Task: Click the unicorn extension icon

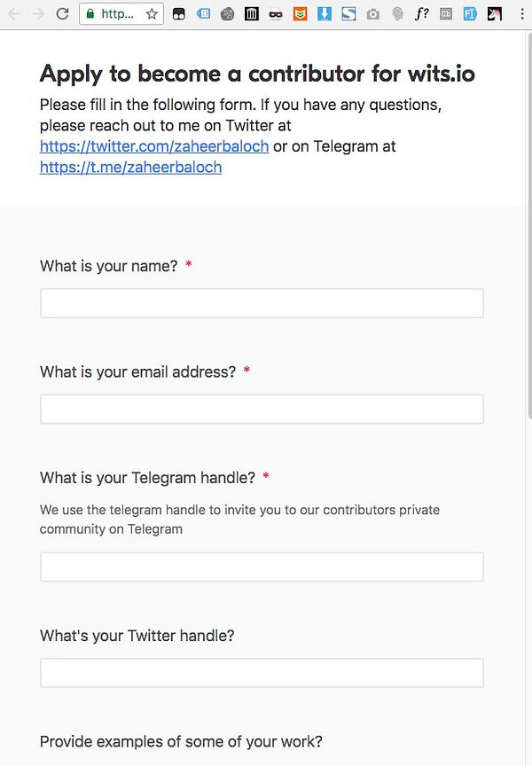Action: (495, 14)
